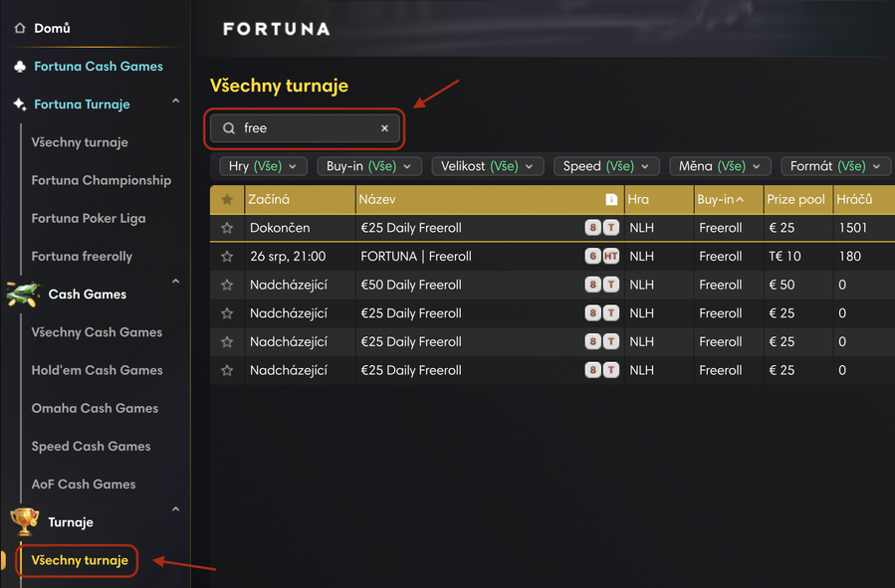The height and width of the screenshot is (588, 895).
Task: Clear the search text with the X
Action: pyautogui.click(x=384, y=128)
